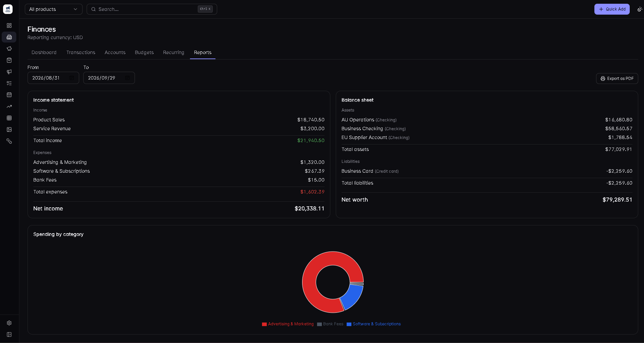Click the printer icon on Export as PDF
This screenshot has height=343, width=644.
point(603,79)
